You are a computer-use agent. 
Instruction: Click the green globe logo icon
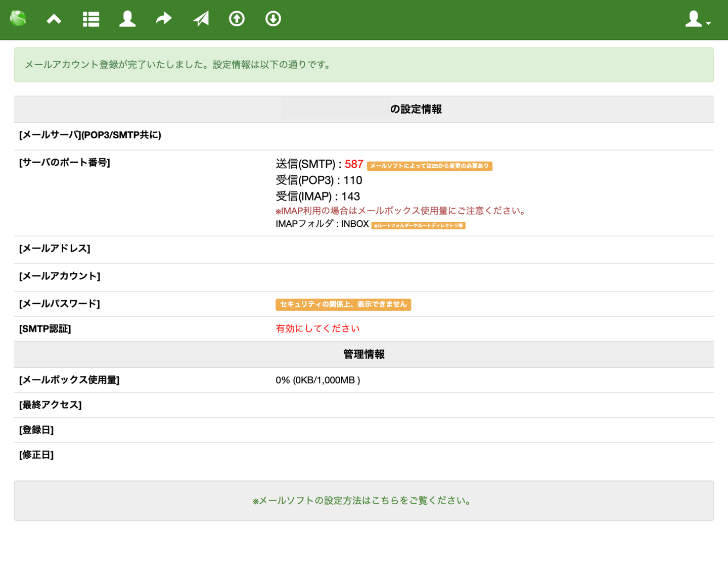point(18,19)
